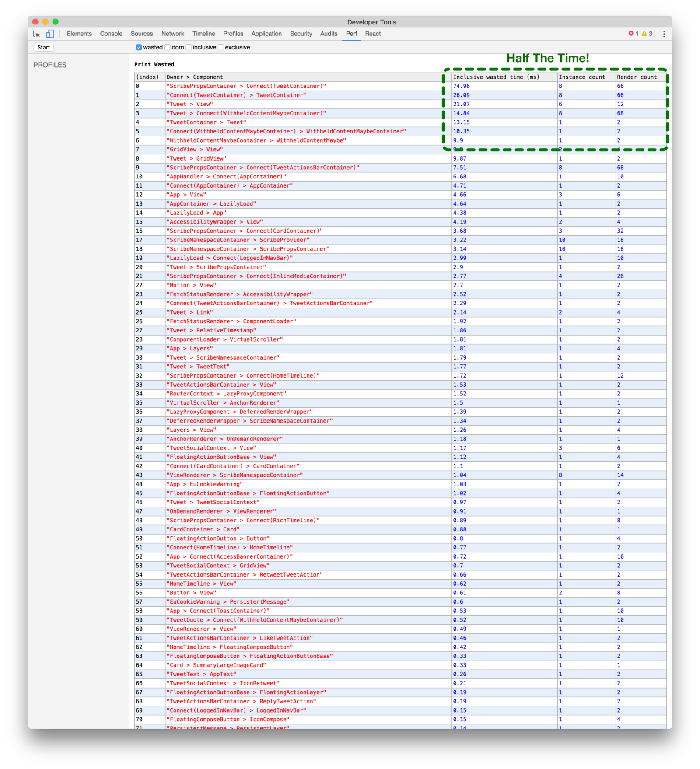700x769 pixels.
Task: Click the PROFILES sidebar heading
Action: [x=50, y=65]
